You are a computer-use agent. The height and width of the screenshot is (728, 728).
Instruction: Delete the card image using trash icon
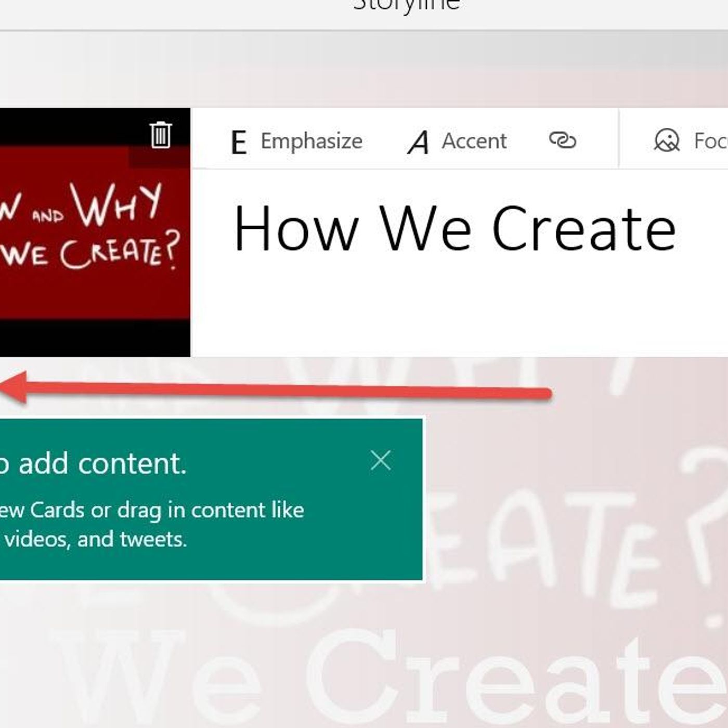click(x=160, y=135)
